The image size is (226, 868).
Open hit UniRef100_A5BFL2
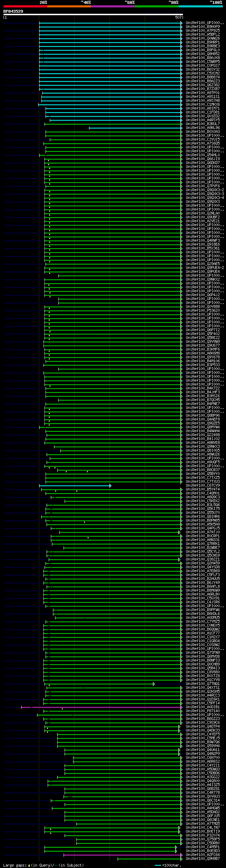pos(203,34)
